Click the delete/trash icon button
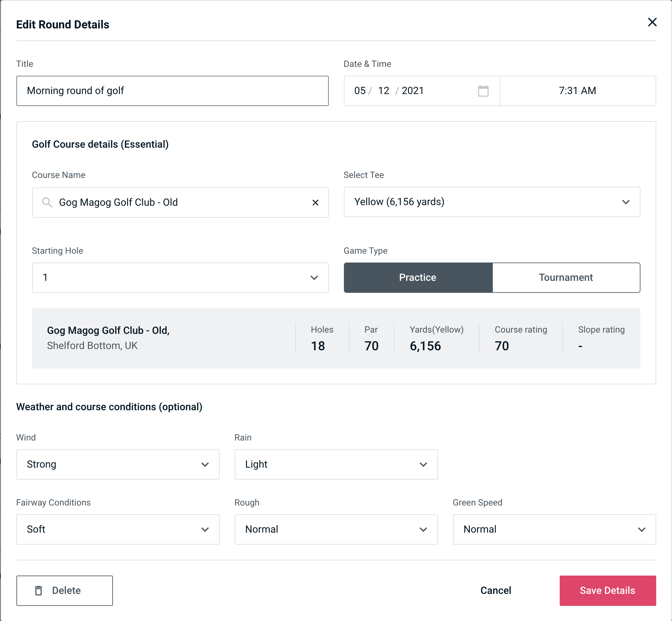672x621 pixels. tap(39, 590)
